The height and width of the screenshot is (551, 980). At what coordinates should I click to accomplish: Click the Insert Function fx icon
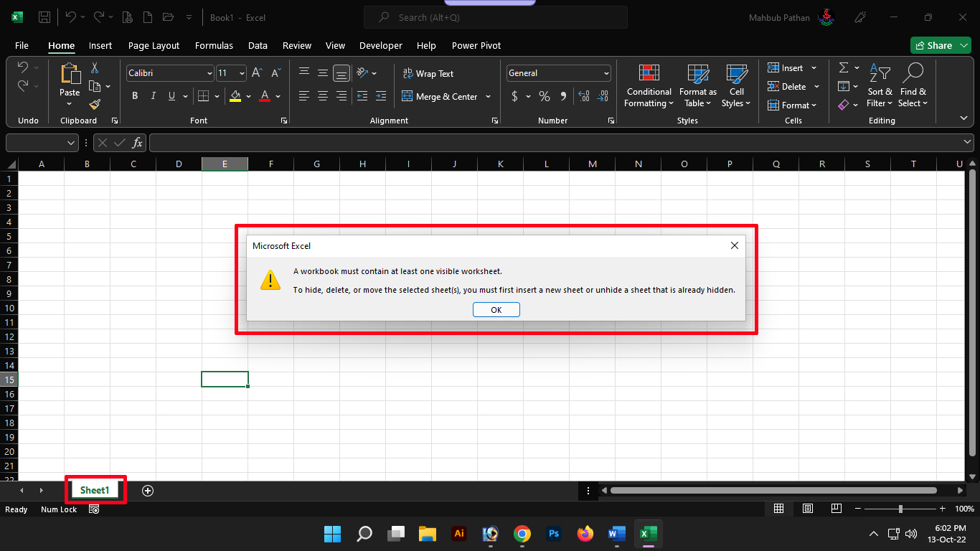coord(137,143)
